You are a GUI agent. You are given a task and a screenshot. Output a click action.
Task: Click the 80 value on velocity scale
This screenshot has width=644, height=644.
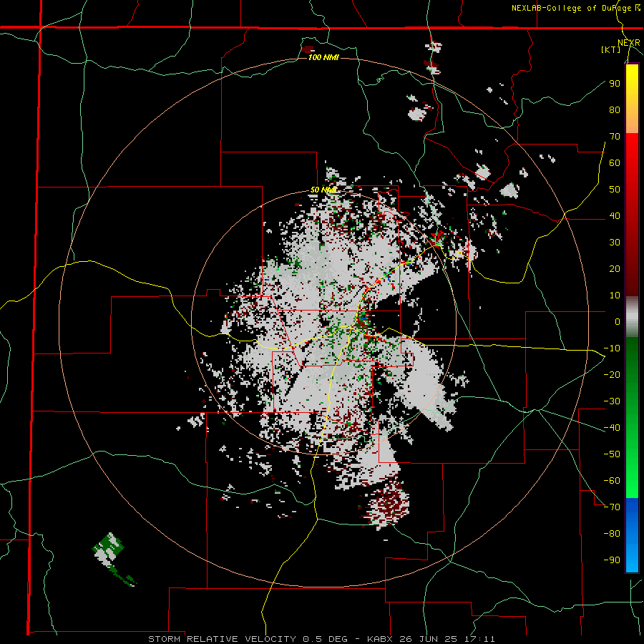[x=615, y=109]
